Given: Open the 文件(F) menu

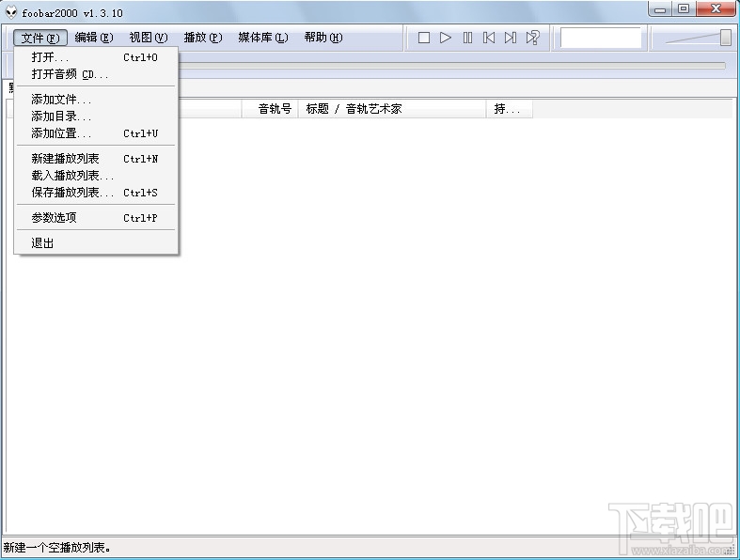Looking at the screenshot, I should point(40,38).
